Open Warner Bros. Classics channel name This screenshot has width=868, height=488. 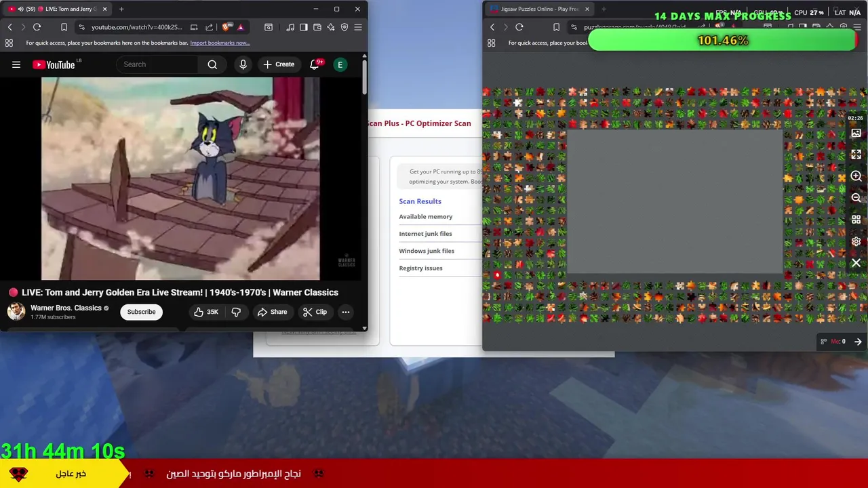[66, 308]
